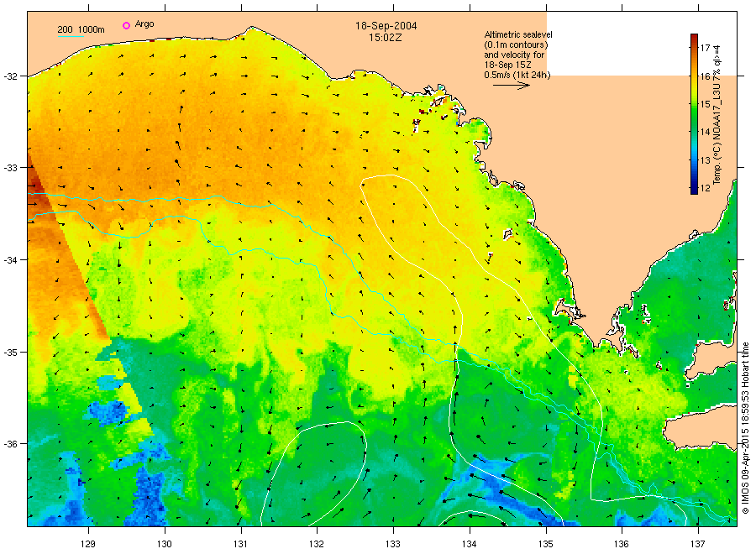Click the '15:02Z' time text

pos(386,38)
